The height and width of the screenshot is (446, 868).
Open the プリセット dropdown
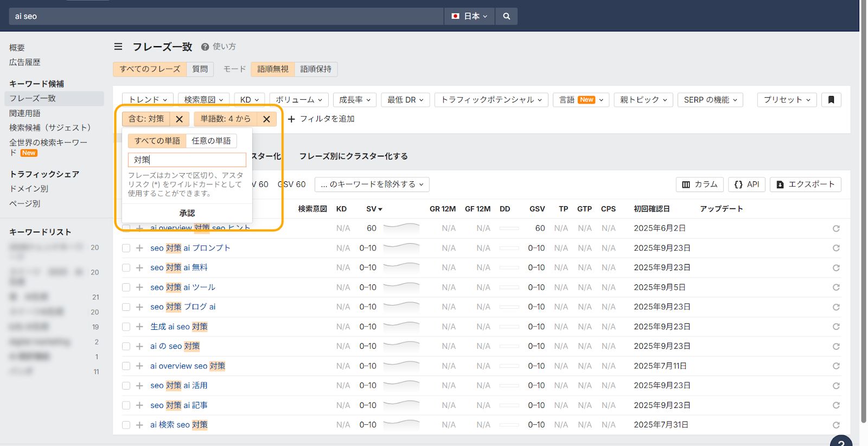point(787,100)
